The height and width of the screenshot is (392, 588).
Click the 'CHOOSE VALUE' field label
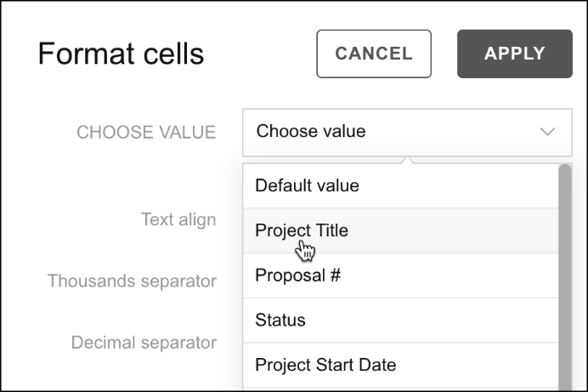pos(146,133)
